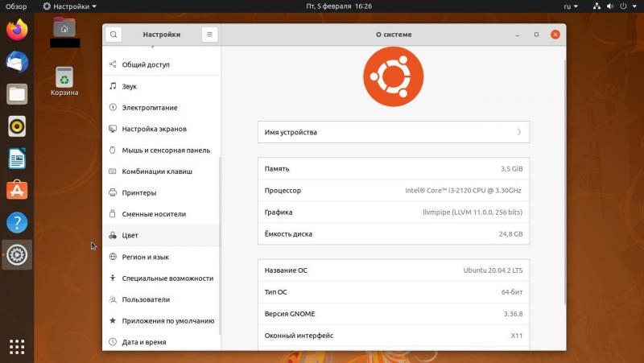Open Rhythmbox music player from dock
This screenshot has height=363, width=644.
17,126
